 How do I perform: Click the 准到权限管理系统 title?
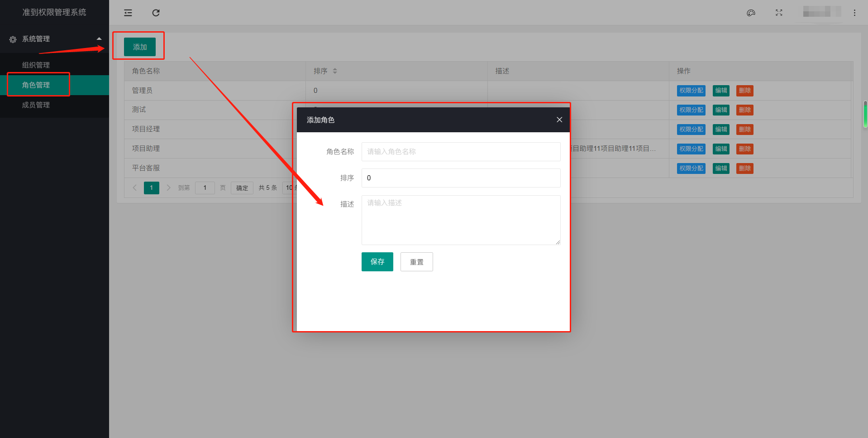pyautogui.click(x=54, y=12)
